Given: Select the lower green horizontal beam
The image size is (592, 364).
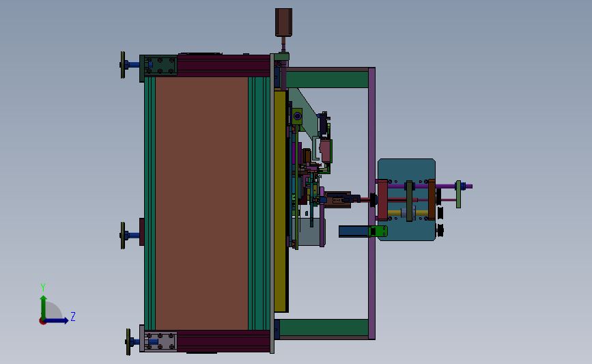Looking at the screenshot, I should coord(324,327).
